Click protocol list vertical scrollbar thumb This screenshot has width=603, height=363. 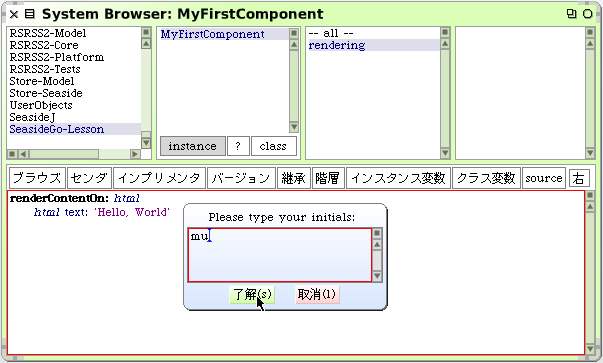445,98
